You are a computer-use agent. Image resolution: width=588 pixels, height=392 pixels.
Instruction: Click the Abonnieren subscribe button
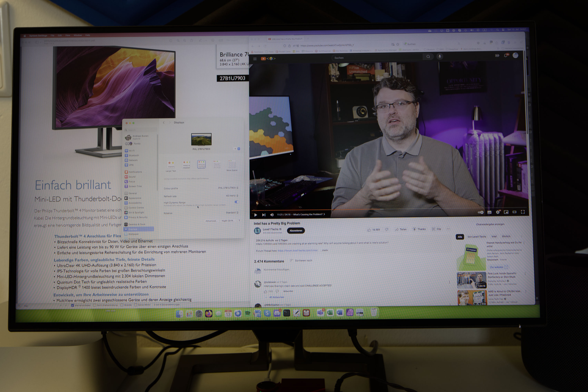[296, 230]
